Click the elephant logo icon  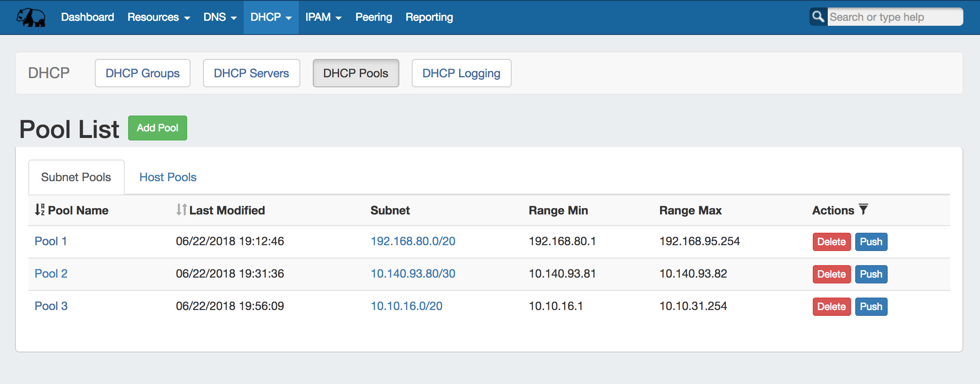[31, 17]
